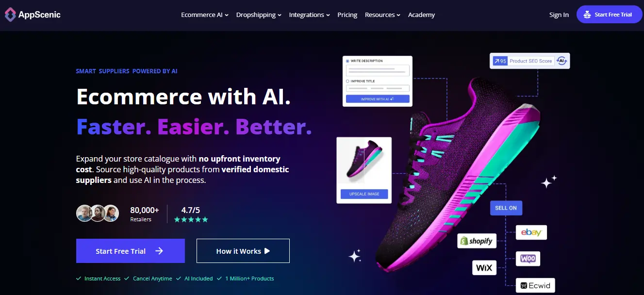Select the Write Description radio option
Image resolution: width=644 pixels, height=295 pixels.
[x=347, y=61]
